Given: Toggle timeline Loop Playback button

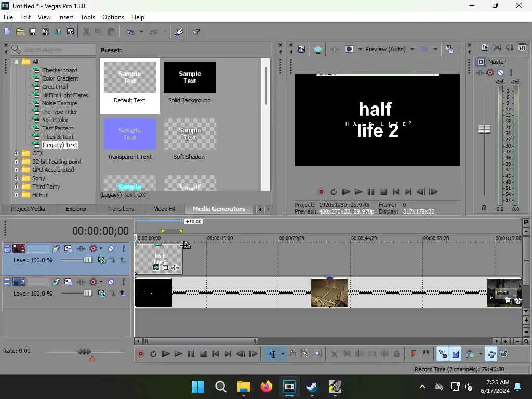Looking at the screenshot, I should click(x=153, y=354).
